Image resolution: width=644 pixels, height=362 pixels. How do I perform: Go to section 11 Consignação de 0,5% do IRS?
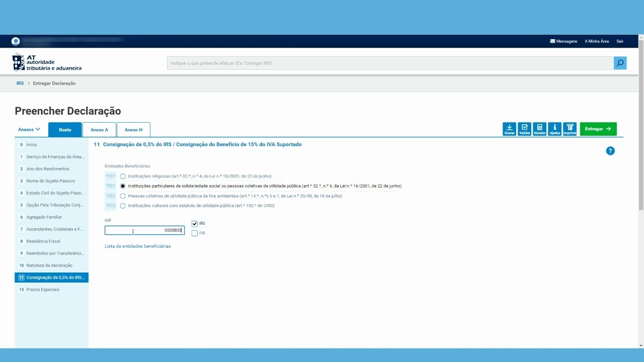coord(51,278)
